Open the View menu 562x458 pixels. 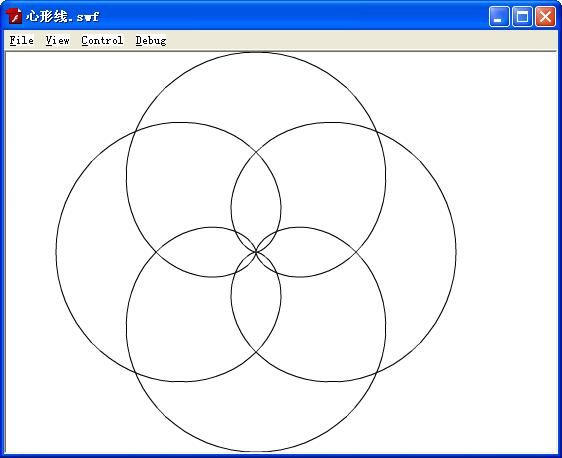point(57,40)
